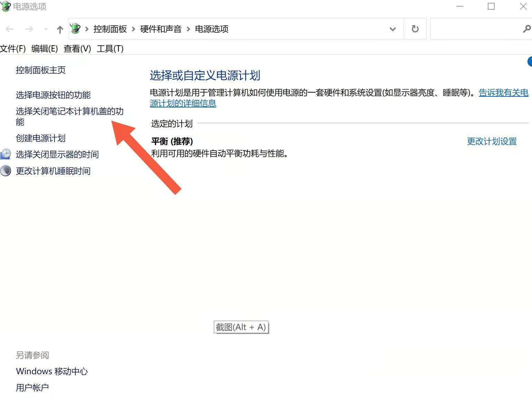
Task: Expand the address bar dropdown chevron
Action: tap(392, 29)
